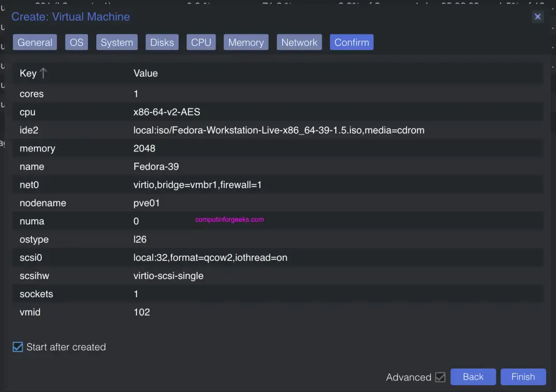Image resolution: width=556 pixels, height=392 pixels.
Task: Switch to the General tab
Action: coord(34,42)
